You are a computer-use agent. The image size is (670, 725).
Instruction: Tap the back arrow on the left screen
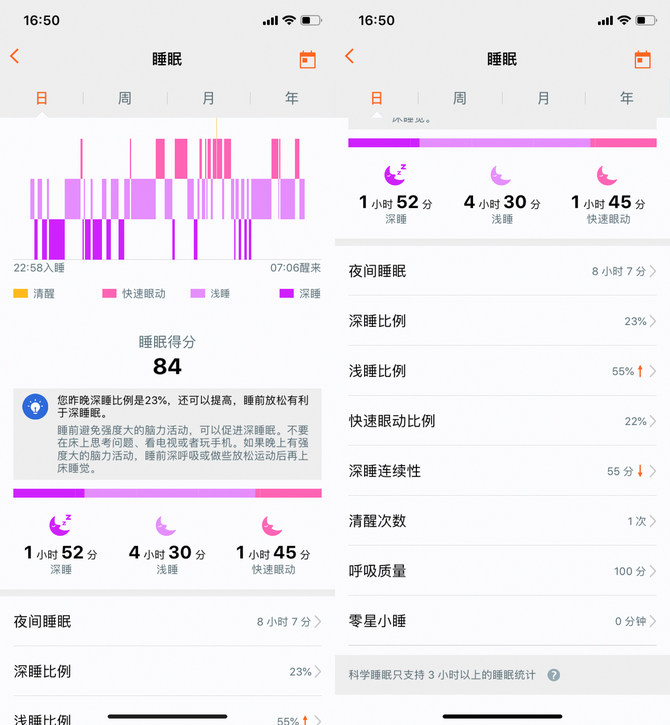coord(15,57)
